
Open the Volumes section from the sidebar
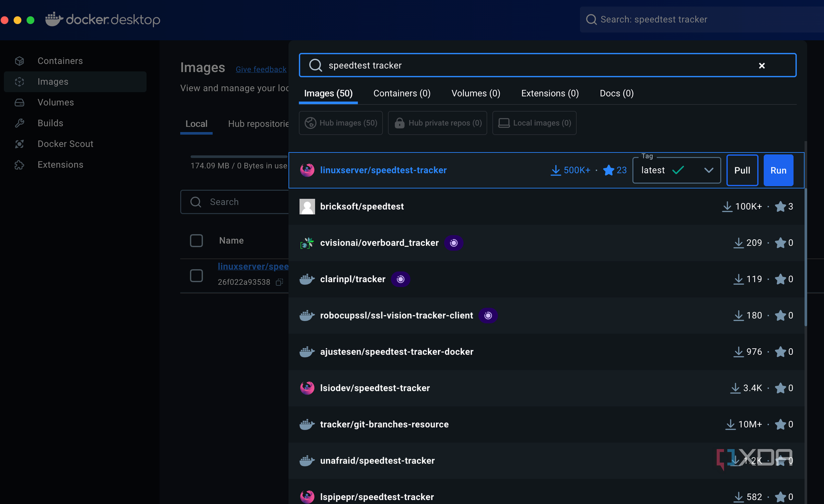[x=55, y=102]
